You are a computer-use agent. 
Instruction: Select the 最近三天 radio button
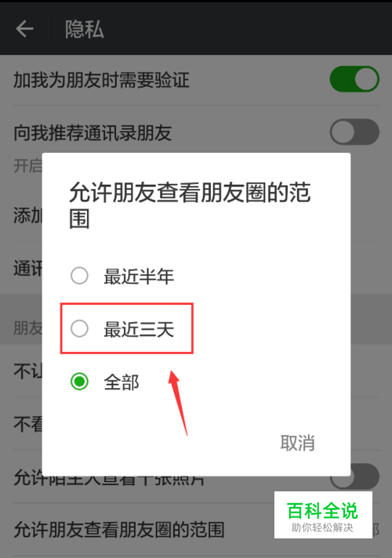(x=79, y=328)
